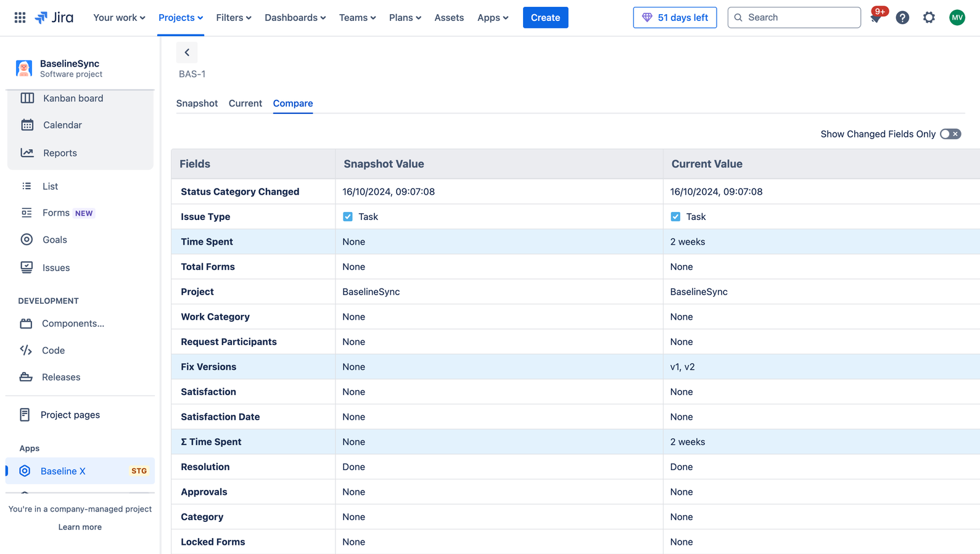Click 'v1, v2' Fix Versions current value
This screenshot has height=554, width=980.
[x=682, y=367]
